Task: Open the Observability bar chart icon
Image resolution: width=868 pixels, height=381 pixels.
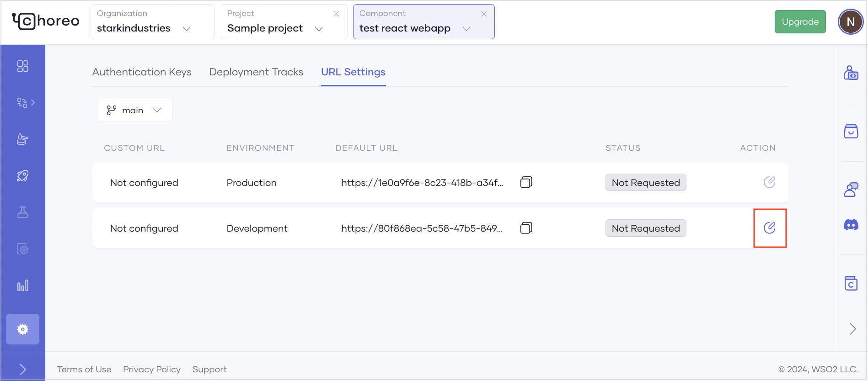Action: click(x=22, y=286)
